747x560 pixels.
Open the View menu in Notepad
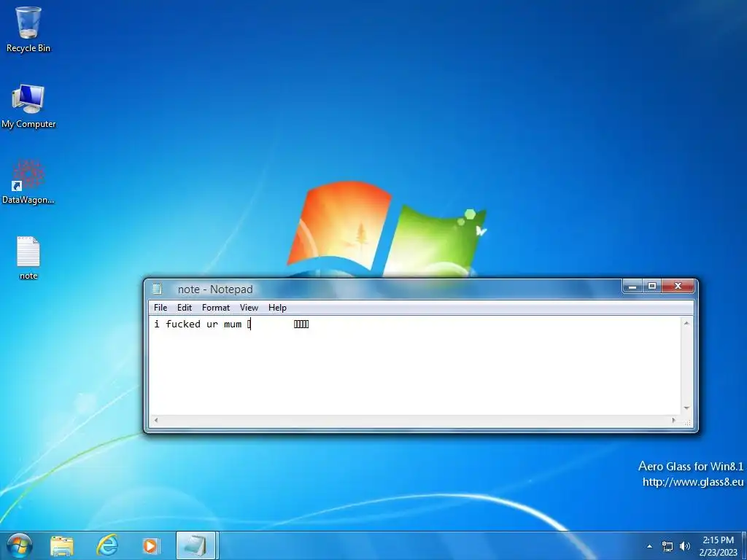pos(249,308)
